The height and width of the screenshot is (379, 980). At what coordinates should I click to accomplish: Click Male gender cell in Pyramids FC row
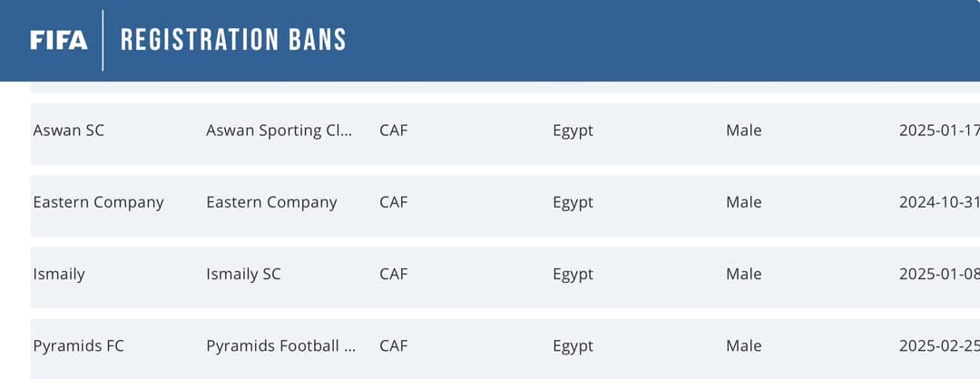tap(744, 346)
